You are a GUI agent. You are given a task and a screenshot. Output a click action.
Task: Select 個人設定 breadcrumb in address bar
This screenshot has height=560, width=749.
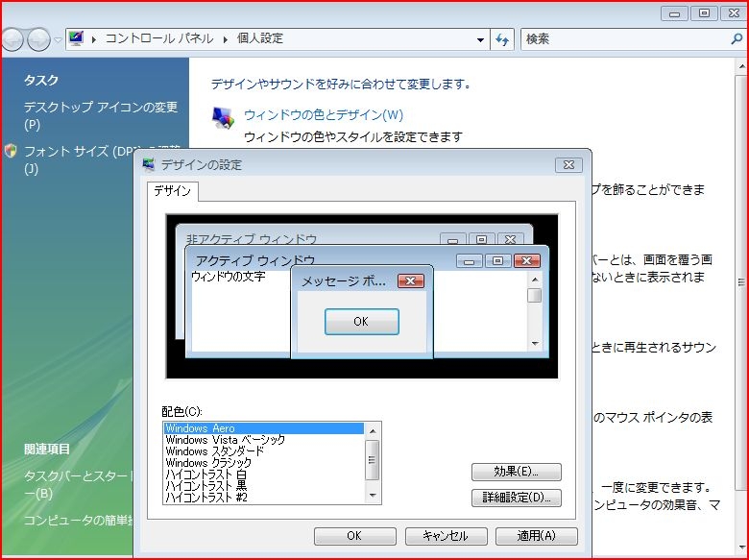(260, 38)
